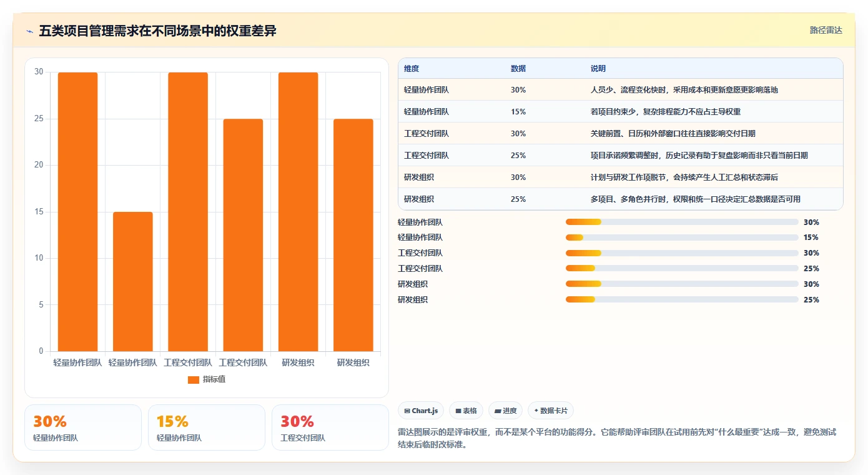
Task: Click the 25-value 研发组织 bar in the chart
Action: pyautogui.click(x=353, y=235)
